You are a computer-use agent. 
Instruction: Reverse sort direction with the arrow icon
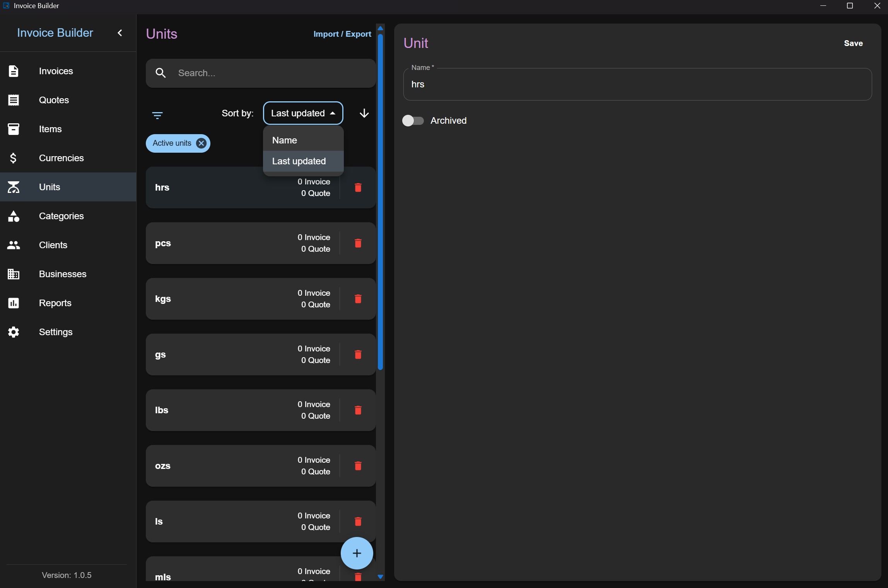click(x=364, y=113)
